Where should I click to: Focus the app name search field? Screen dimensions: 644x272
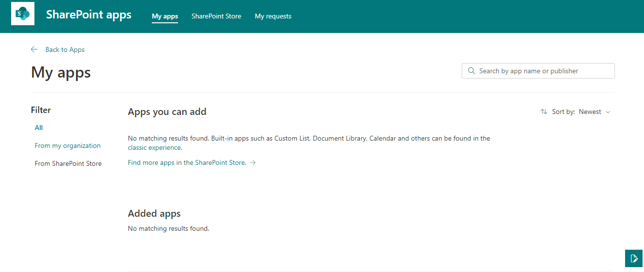[x=538, y=71]
